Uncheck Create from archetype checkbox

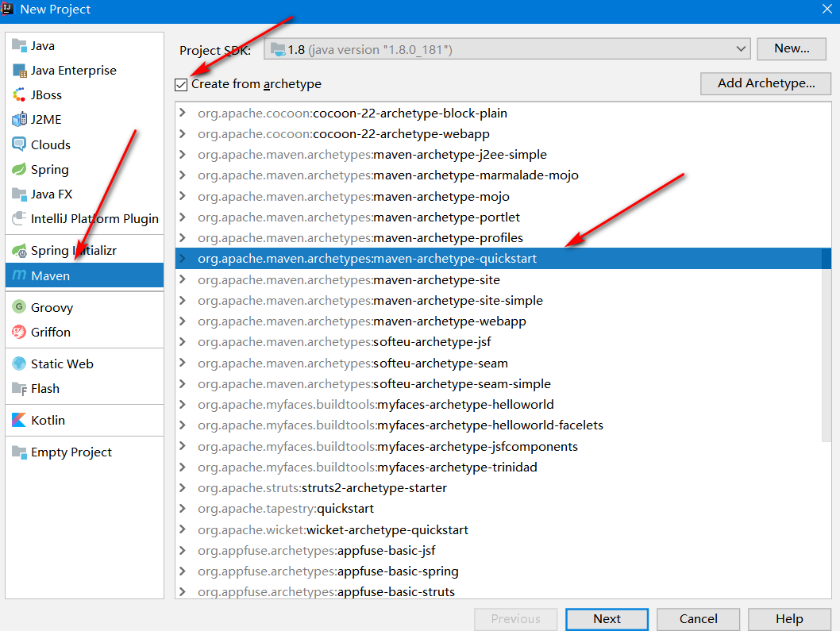pos(181,85)
